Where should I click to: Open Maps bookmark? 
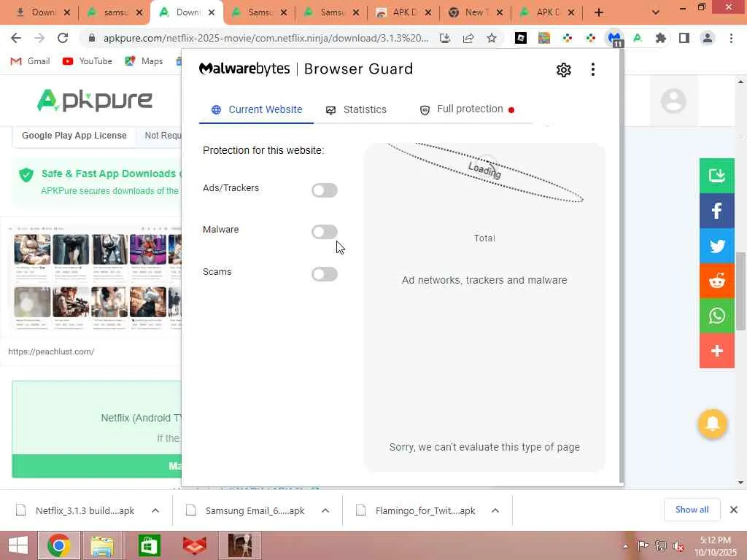[144, 61]
